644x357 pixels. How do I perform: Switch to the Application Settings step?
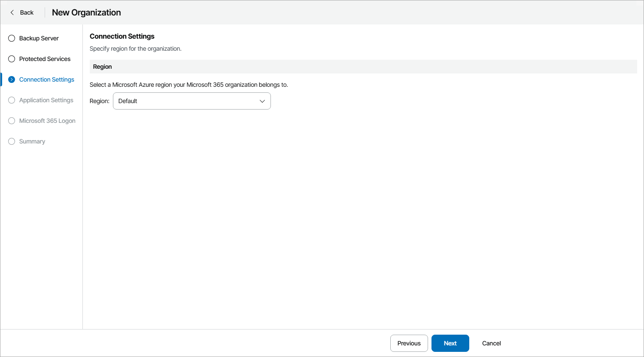click(46, 100)
